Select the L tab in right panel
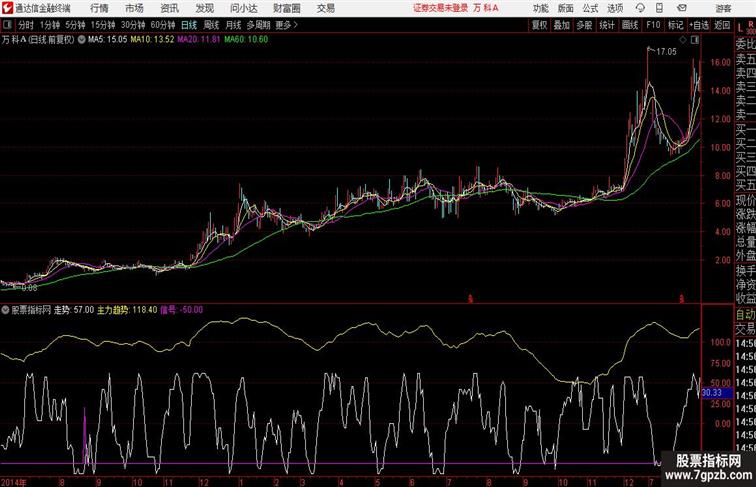Image resolution: width=756 pixels, height=487 pixels. 740,28
